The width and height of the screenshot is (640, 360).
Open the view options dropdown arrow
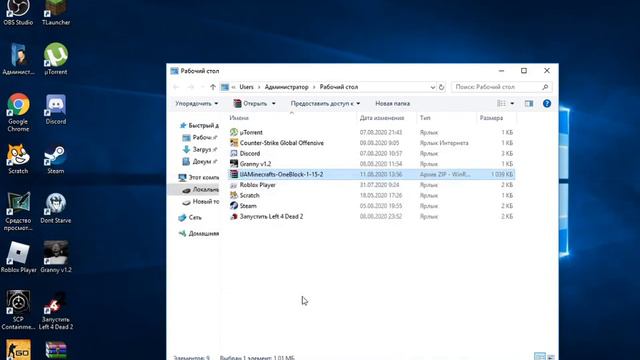512,104
